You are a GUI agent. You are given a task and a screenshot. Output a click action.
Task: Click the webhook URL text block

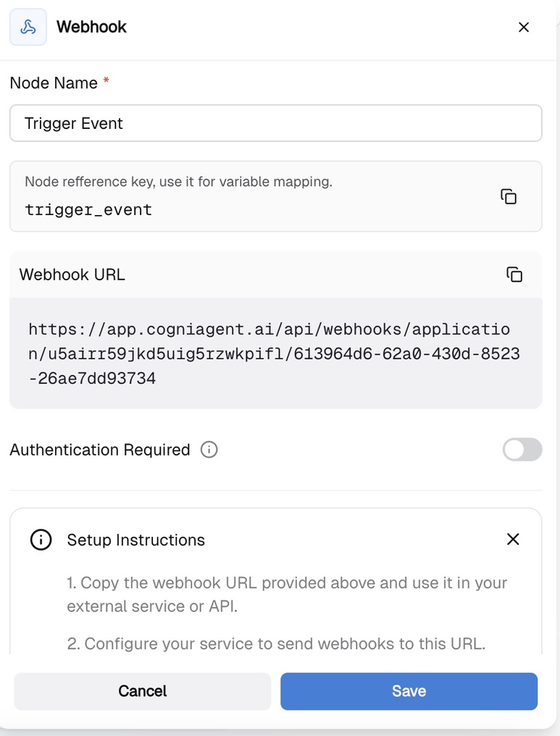274,354
